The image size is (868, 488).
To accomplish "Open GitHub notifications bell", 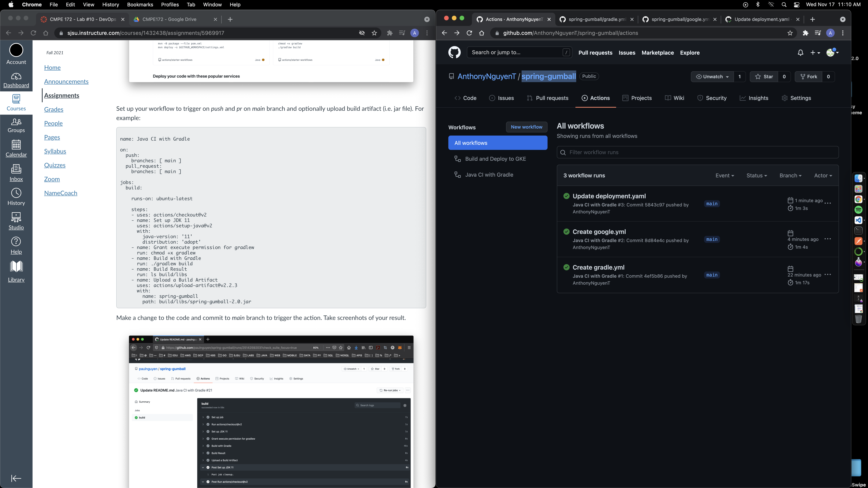I will 800,52.
